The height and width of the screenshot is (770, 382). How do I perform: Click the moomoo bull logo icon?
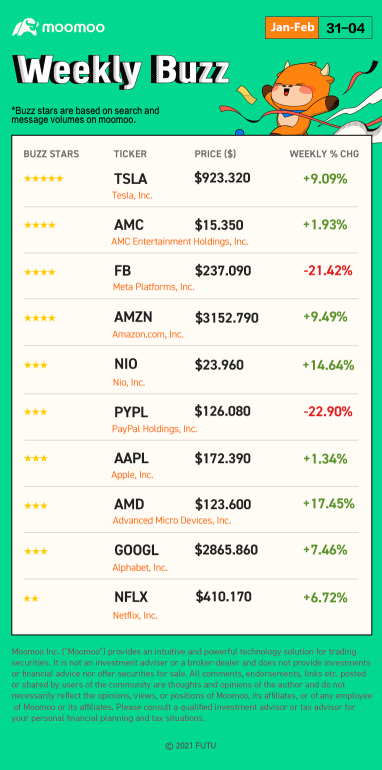[25, 28]
